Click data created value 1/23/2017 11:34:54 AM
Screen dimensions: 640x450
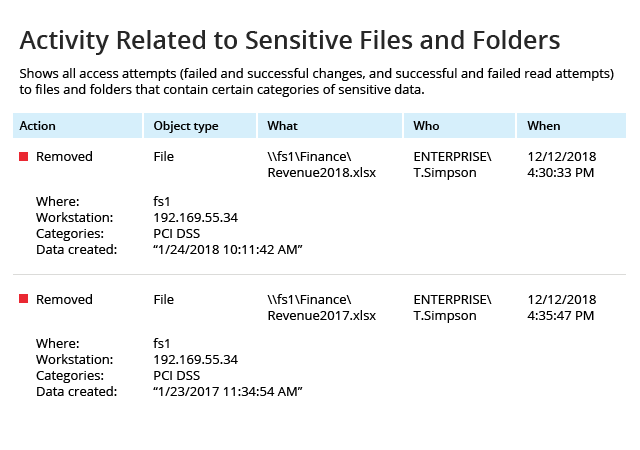pyautogui.click(x=228, y=392)
